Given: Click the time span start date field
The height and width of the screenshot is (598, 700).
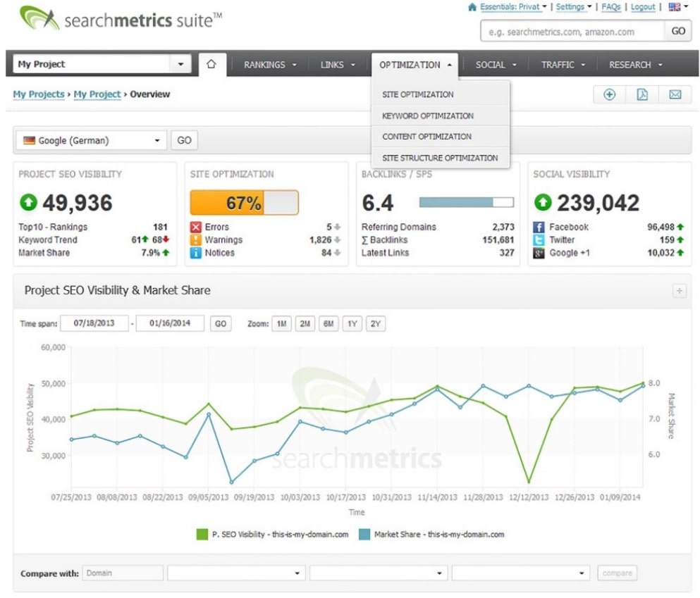Looking at the screenshot, I should tap(94, 323).
